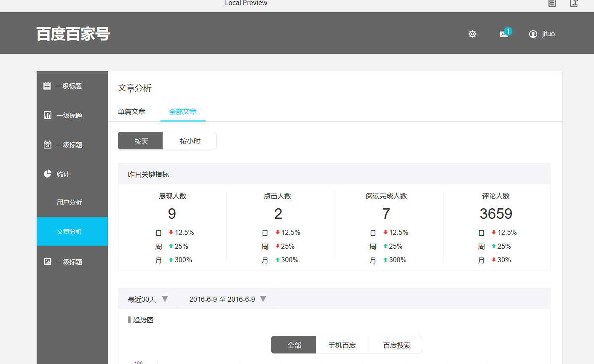Click green up arrow for 点击人数 月

[278, 260]
